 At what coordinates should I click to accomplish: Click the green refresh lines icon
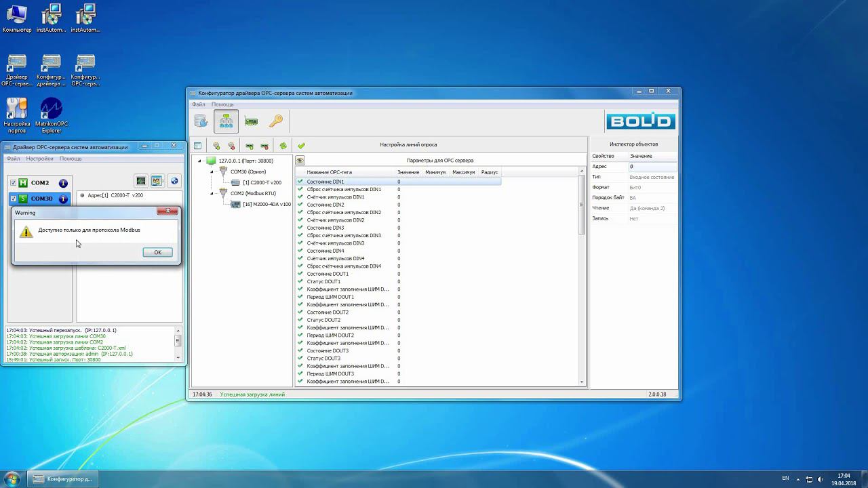coord(283,146)
